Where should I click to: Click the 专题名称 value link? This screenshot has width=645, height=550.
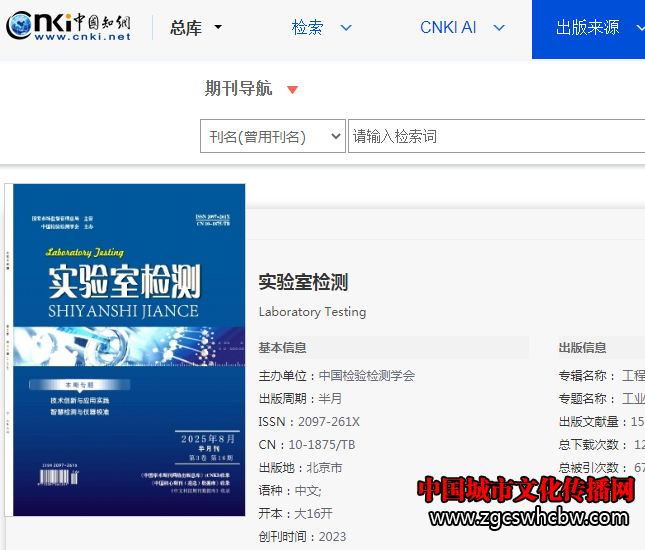(633, 398)
